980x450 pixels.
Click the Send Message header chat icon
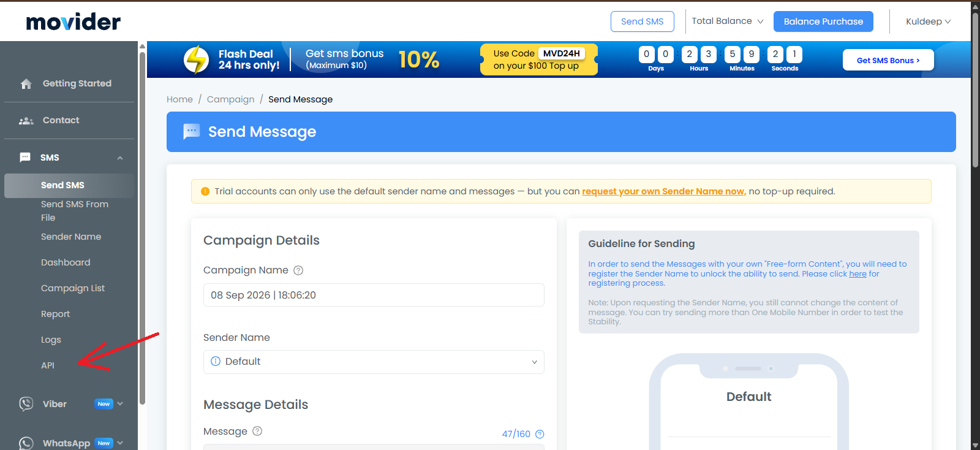(x=192, y=131)
